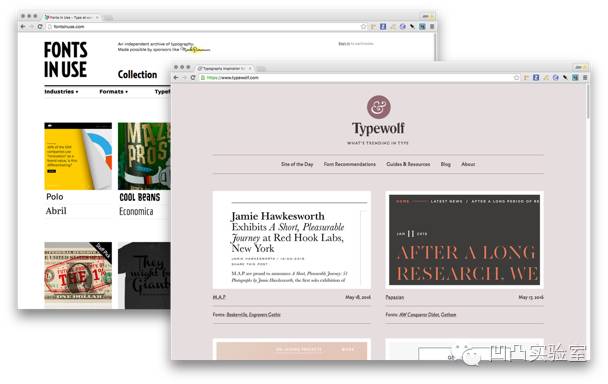
Task: Click the Abril typeface link
Action: point(56,211)
